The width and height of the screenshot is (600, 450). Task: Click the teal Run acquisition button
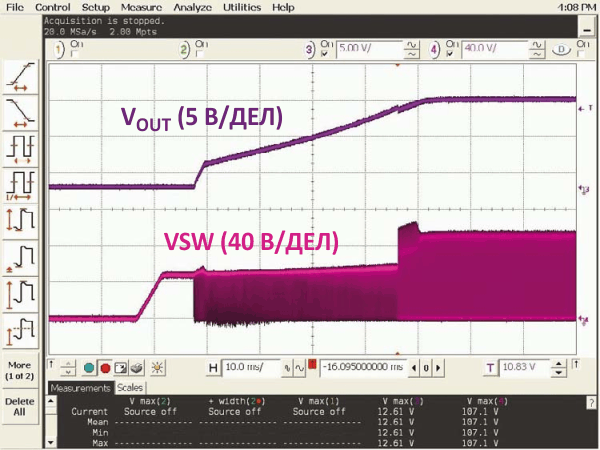[x=89, y=368]
